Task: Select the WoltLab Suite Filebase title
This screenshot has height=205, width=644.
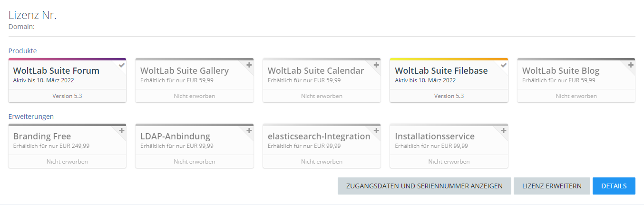Action: [x=441, y=71]
